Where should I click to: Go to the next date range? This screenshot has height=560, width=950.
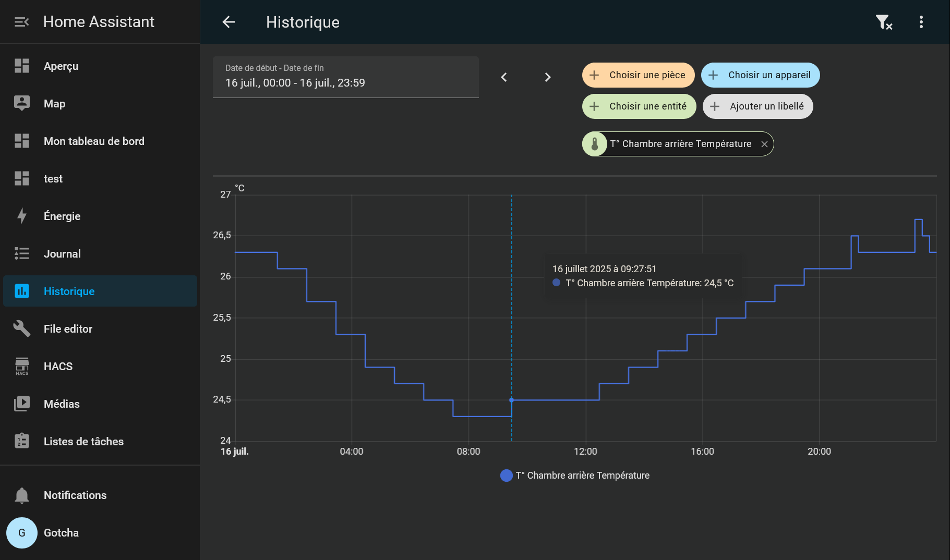(547, 77)
